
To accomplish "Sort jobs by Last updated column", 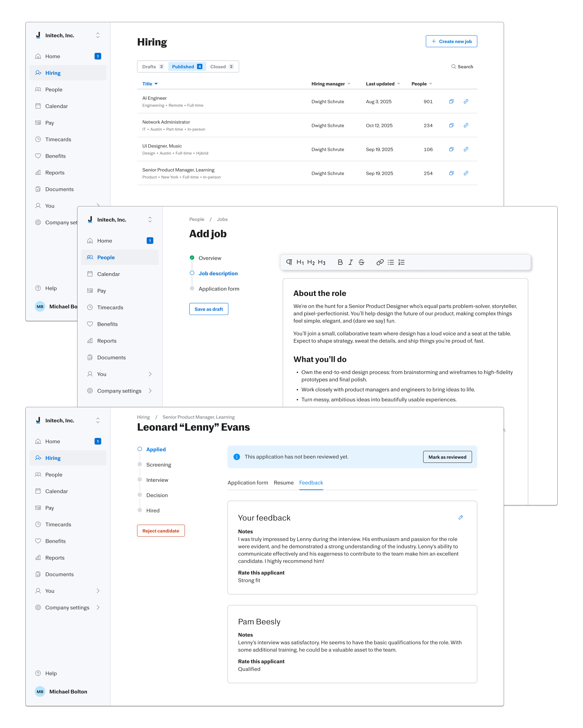I will [x=383, y=84].
